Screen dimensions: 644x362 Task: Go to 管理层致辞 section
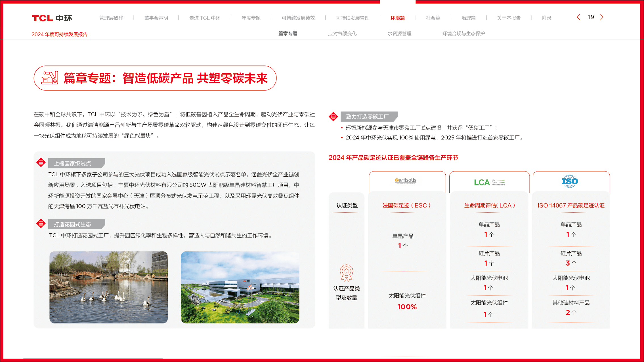pos(111,18)
